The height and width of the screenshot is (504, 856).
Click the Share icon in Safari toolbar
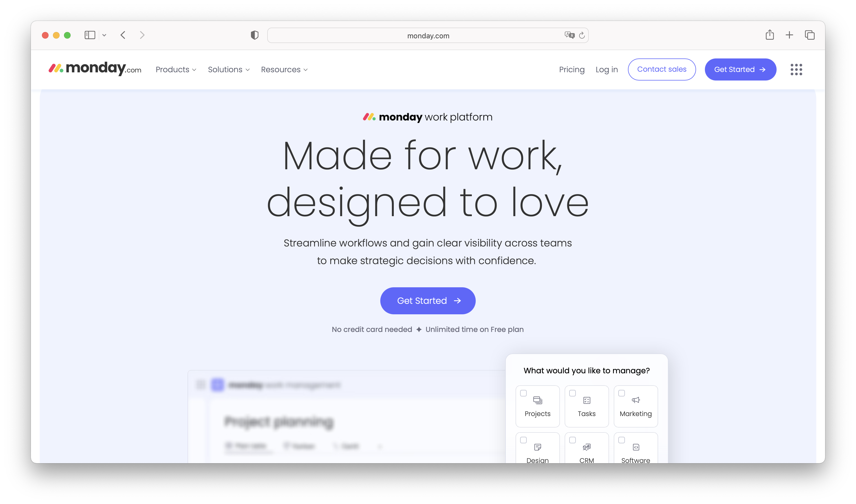click(769, 35)
